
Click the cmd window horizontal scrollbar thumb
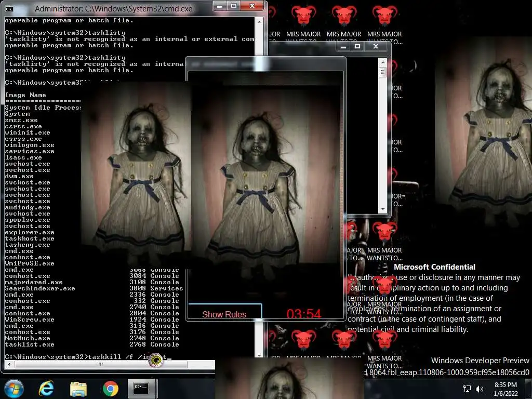[100, 364]
